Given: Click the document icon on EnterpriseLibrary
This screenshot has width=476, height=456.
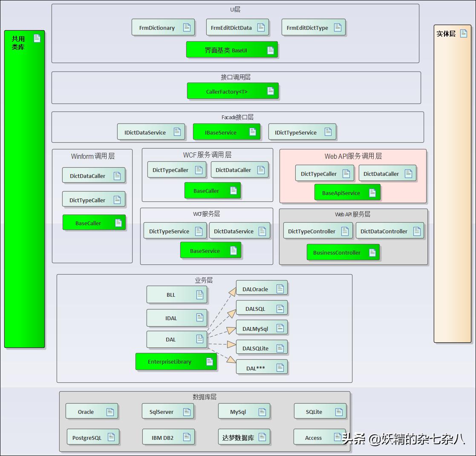Looking at the screenshot, I should coord(209,361).
